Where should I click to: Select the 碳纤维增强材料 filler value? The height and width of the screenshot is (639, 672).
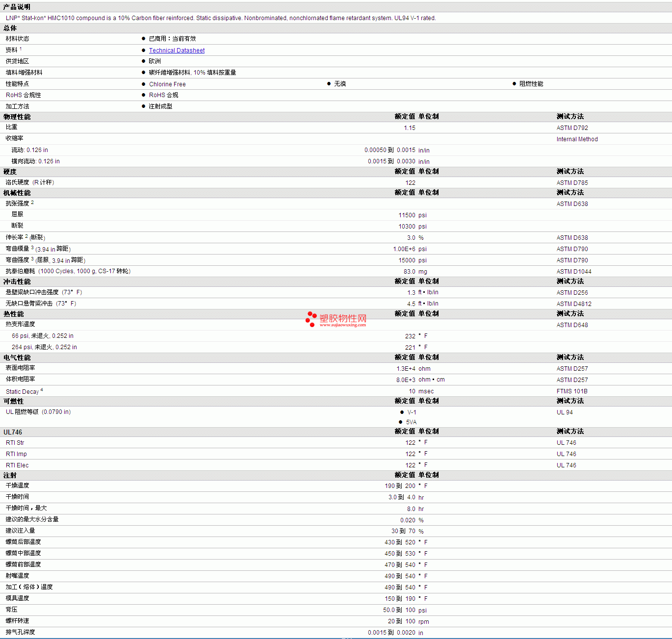click(192, 73)
